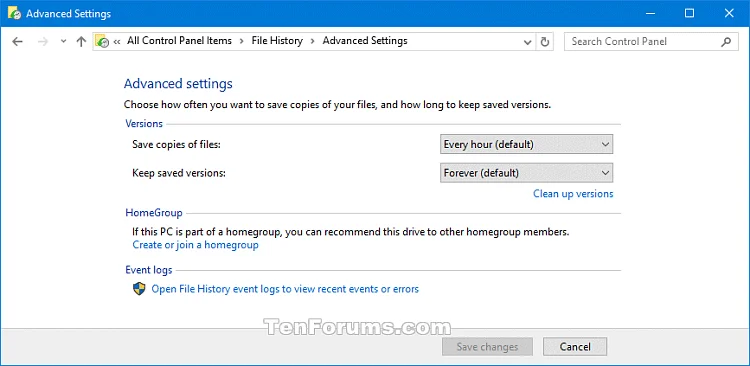Click the 'Save copies of files:' label
Image resolution: width=750 pixels, height=366 pixels.
pyautogui.click(x=176, y=144)
